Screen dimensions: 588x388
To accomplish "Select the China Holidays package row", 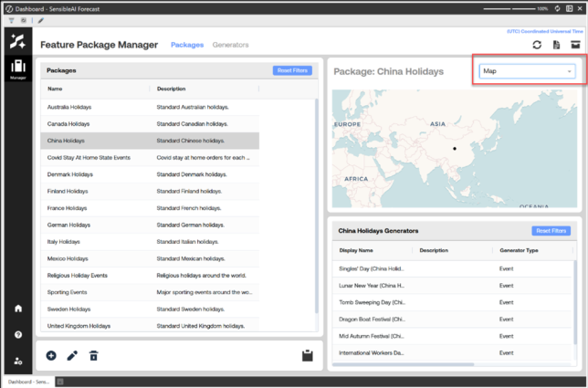I will 150,141.
